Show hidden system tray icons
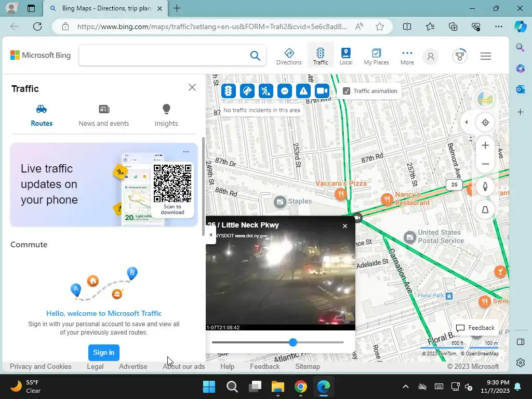 coord(405,387)
